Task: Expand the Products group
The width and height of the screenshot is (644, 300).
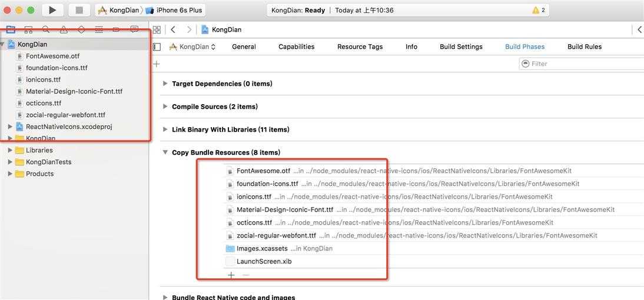Action: coord(10,174)
